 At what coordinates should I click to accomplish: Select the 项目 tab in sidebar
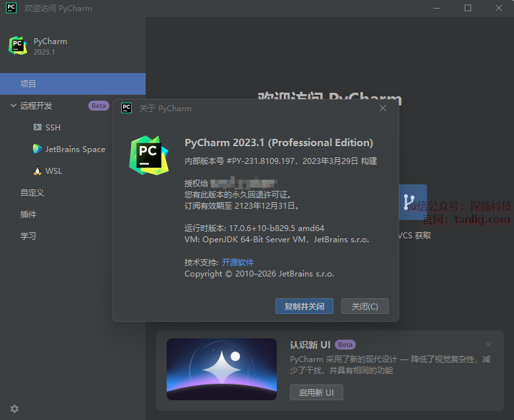(x=72, y=84)
